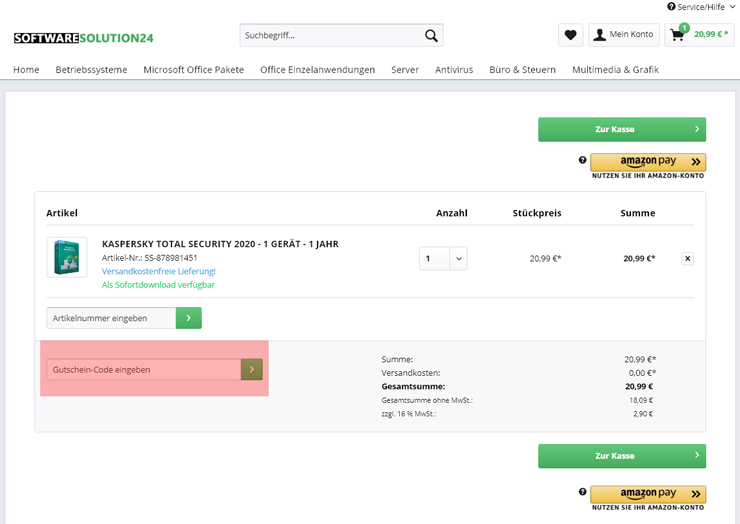Focus the Artikelnummer eingeben field

point(111,318)
